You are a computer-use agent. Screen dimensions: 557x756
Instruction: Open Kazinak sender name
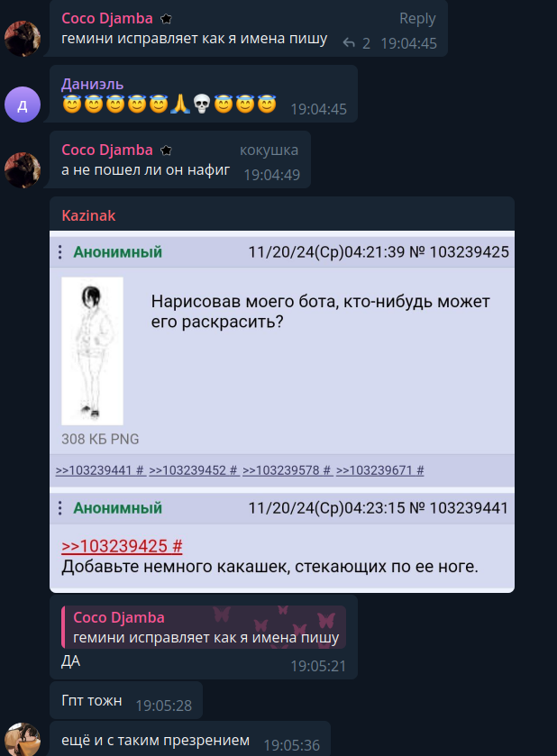click(88, 215)
